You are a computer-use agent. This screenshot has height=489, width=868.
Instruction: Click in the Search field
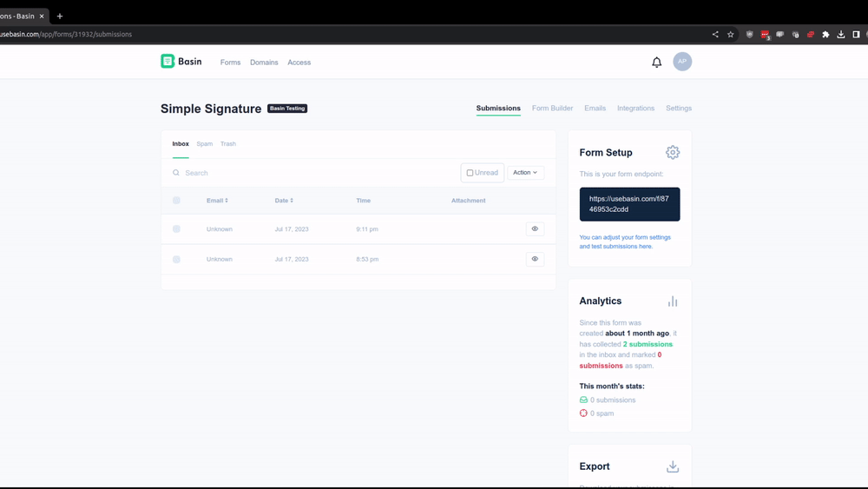pyautogui.click(x=321, y=173)
